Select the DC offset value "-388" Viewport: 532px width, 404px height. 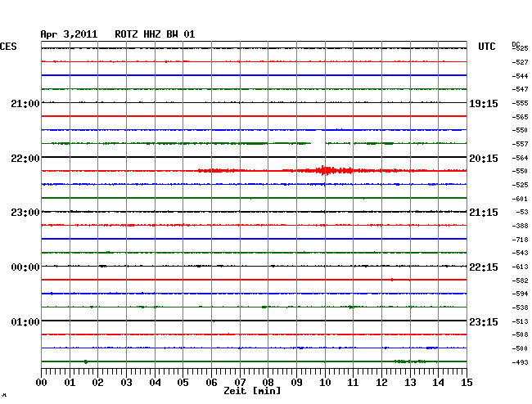(520, 226)
